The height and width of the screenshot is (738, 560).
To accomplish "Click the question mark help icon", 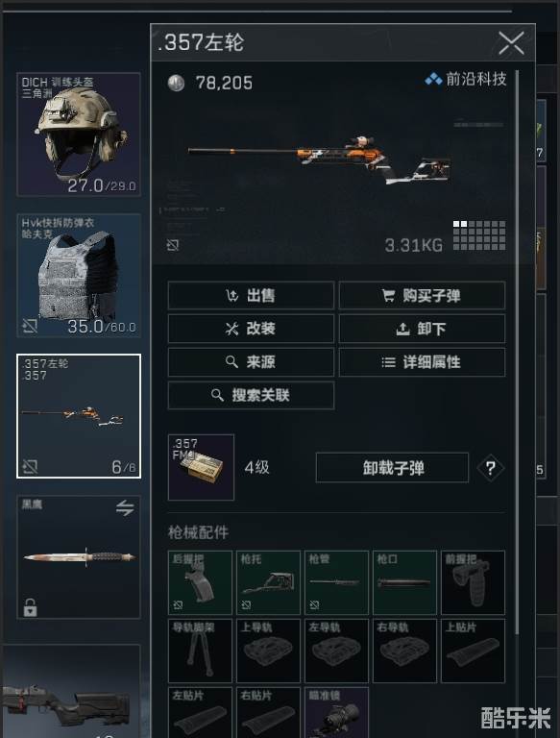I will pyautogui.click(x=490, y=468).
